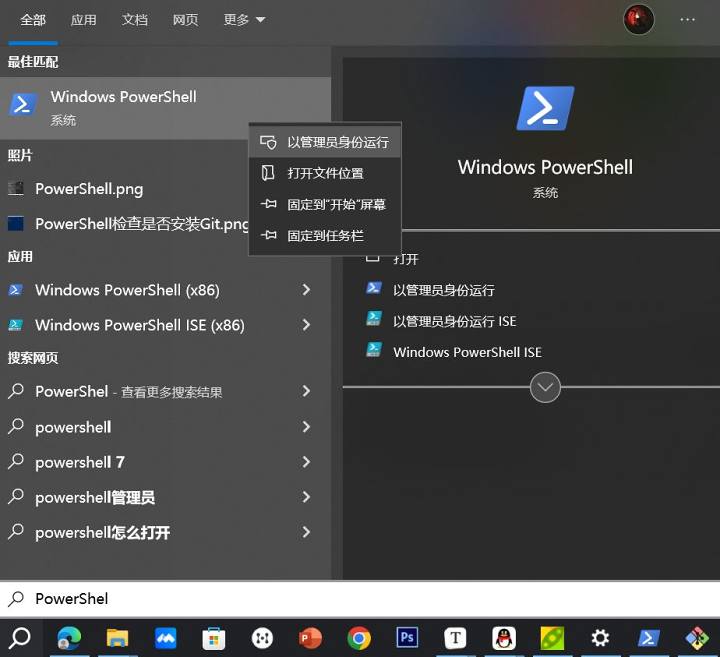
Task: Open PowerPoint from the taskbar
Action: click(311, 638)
